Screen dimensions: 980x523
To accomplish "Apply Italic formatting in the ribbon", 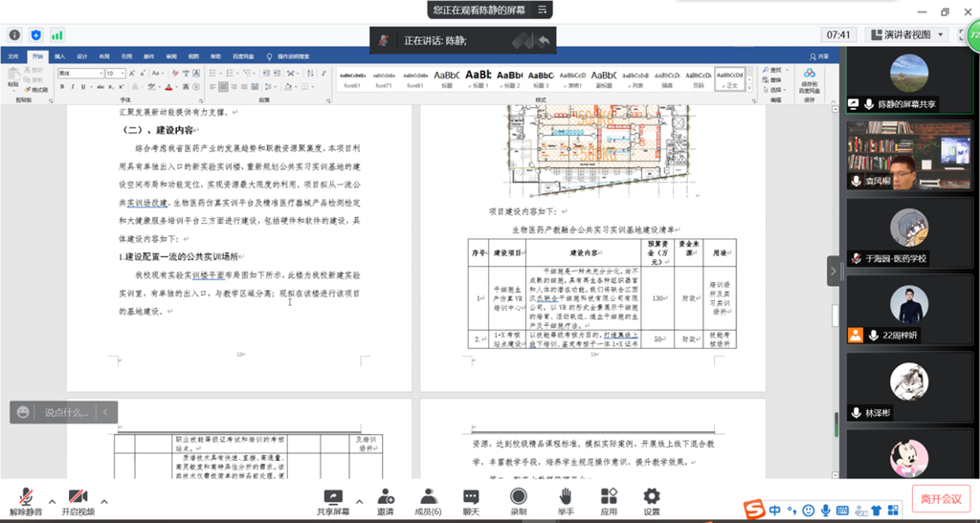I will pyautogui.click(x=73, y=87).
